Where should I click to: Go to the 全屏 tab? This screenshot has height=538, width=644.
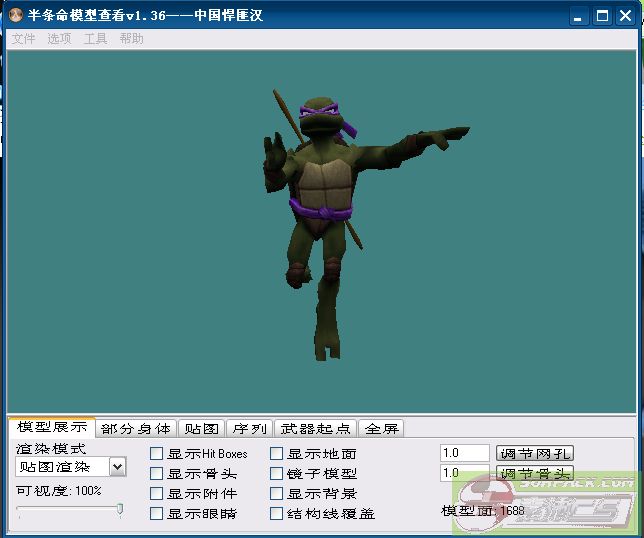[x=381, y=428]
